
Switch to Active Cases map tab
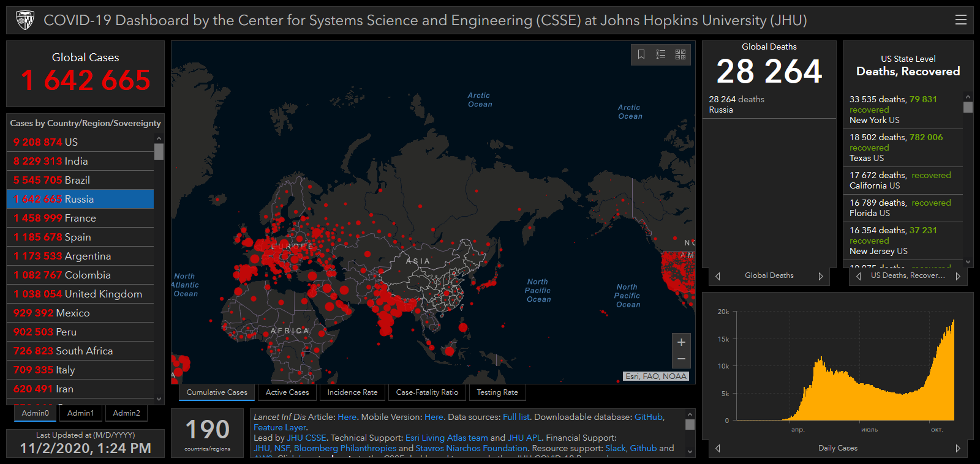pos(287,392)
